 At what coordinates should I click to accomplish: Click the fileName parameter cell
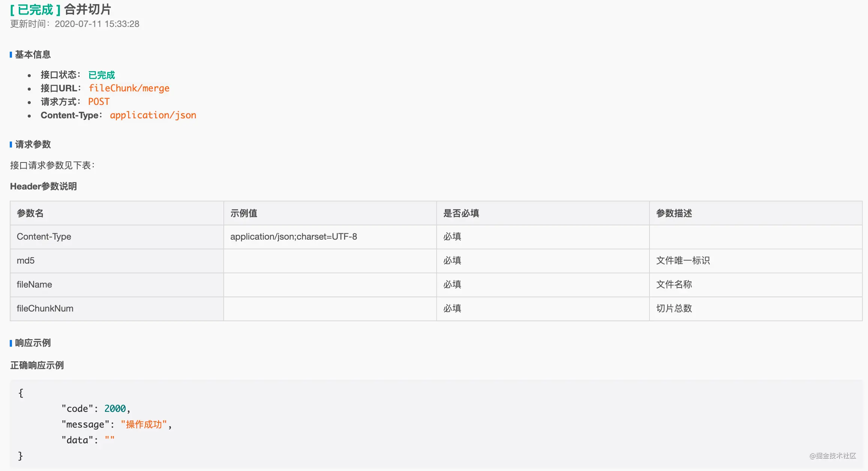coord(34,285)
